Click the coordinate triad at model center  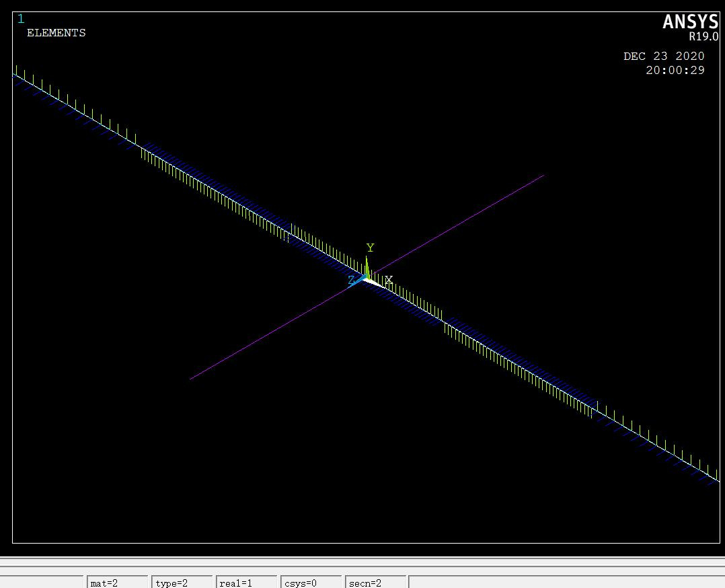tap(369, 276)
